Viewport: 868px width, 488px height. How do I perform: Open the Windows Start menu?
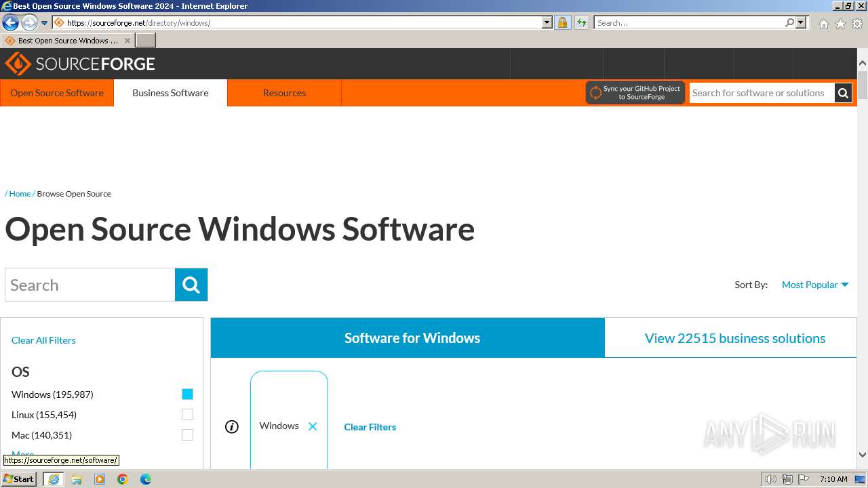point(19,479)
